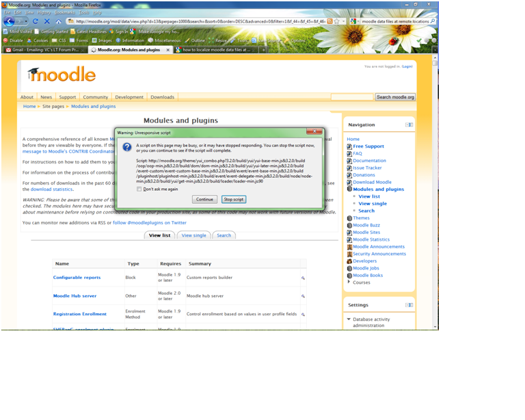Stop loading with the blue X icon
The height and width of the screenshot is (420, 525).
(x=47, y=21)
